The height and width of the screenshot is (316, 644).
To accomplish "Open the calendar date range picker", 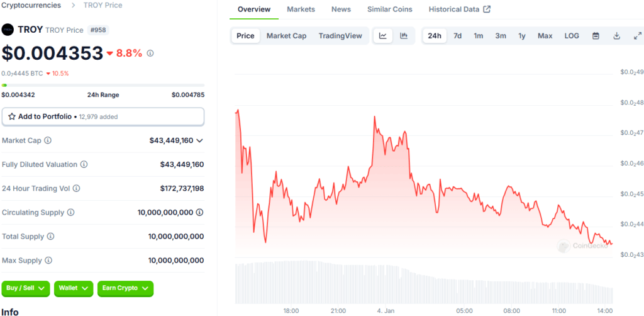I will click(596, 36).
